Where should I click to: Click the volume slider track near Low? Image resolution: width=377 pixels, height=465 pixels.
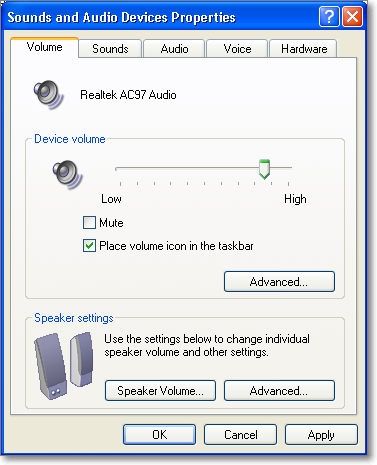point(125,169)
